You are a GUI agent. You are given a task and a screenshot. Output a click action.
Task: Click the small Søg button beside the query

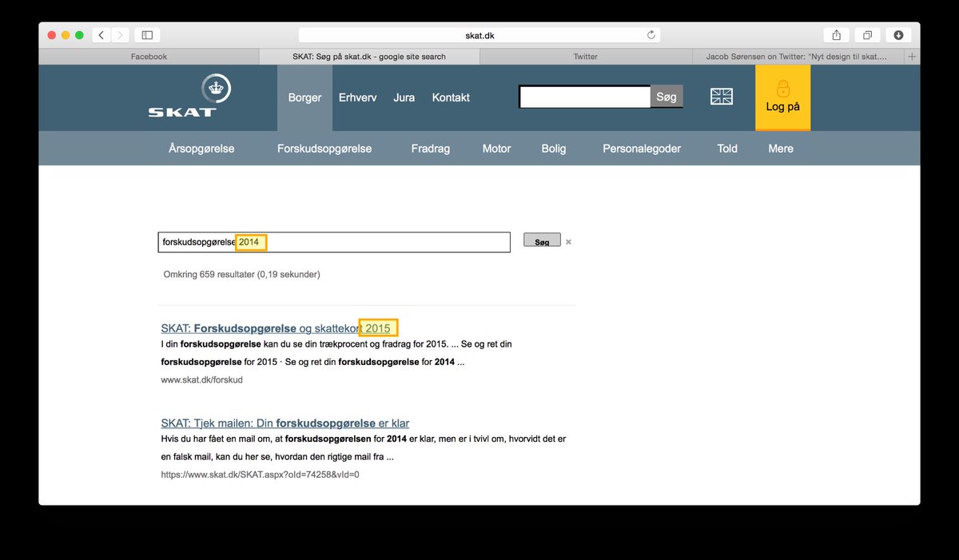pos(542,241)
